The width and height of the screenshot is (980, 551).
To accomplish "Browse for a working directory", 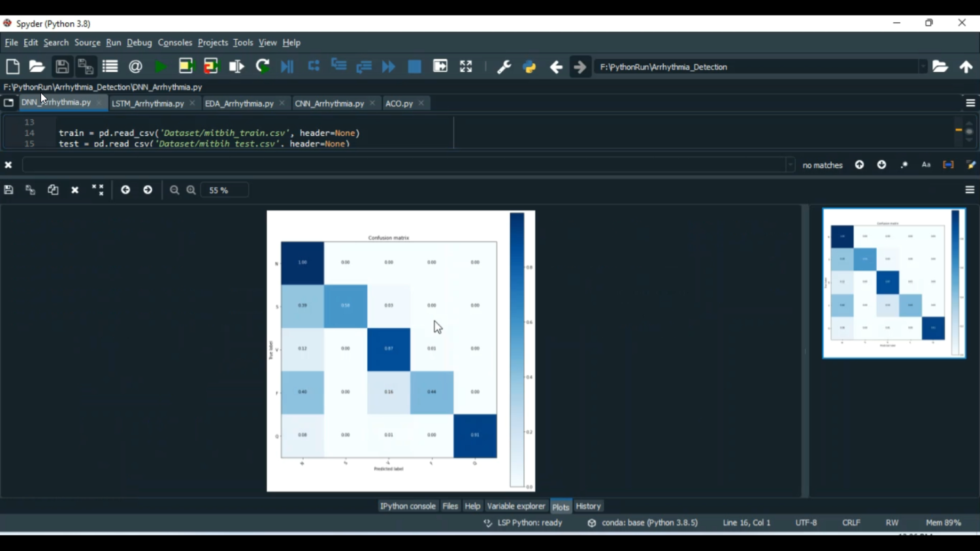I will pyautogui.click(x=940, y=67).
